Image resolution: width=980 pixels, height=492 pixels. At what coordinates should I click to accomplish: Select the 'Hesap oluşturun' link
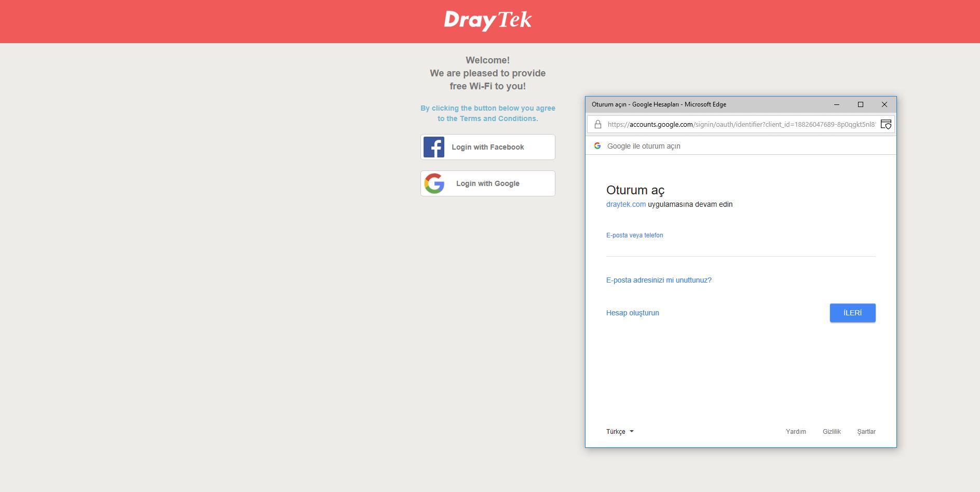[x=632, y=313]
